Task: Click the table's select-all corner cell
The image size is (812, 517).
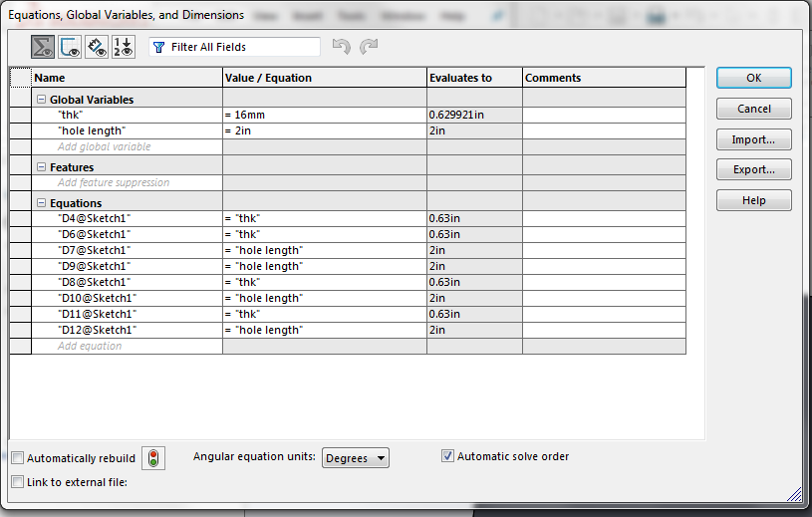Action: (21, 78)
